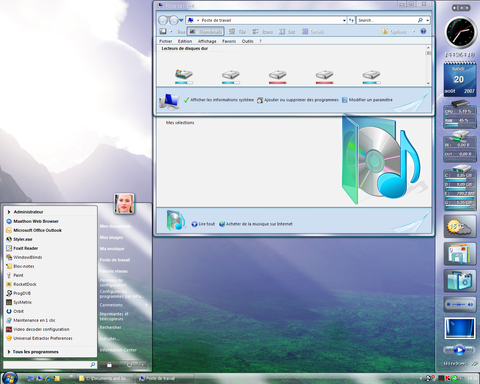
Task: Open Universal Extractor Preferences entry
Action: [39, 338]
